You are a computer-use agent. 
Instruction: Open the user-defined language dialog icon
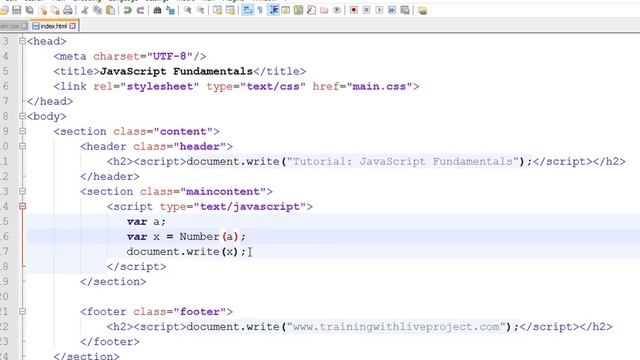pos(286,10)
